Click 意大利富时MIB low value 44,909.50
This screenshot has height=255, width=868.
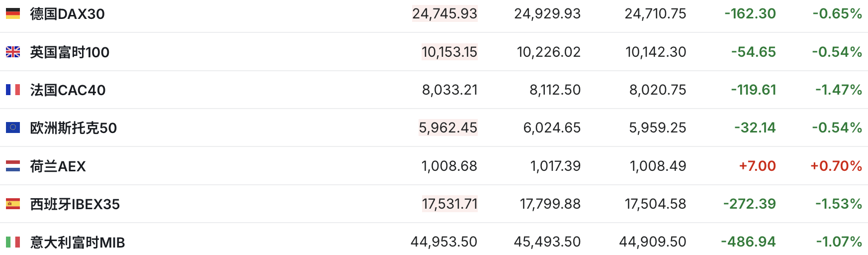pos(652,242)
